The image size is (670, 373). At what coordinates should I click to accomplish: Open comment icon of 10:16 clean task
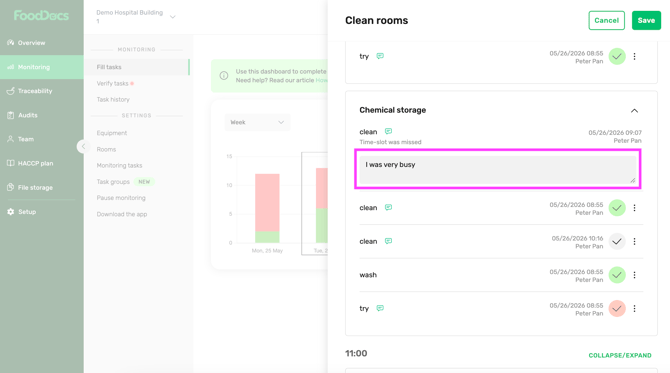point(388,241)
